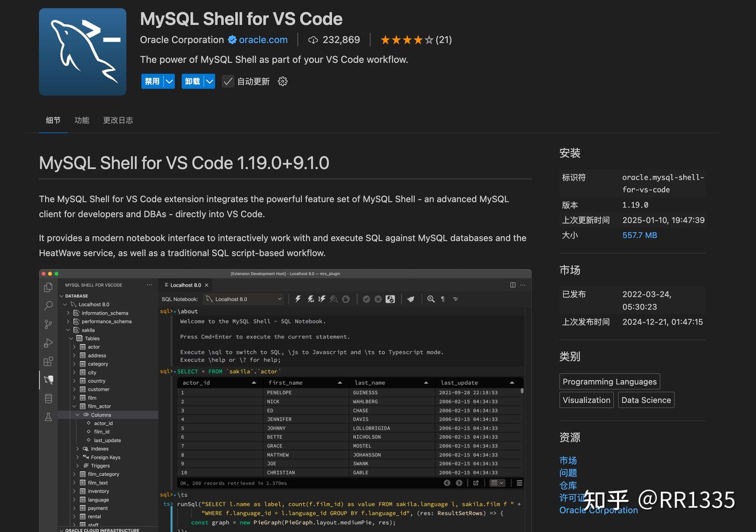This screenshot has height=532, width=756.
Task: Click the Rollback icon in the notebook toolbar
Action: point(378,299)
